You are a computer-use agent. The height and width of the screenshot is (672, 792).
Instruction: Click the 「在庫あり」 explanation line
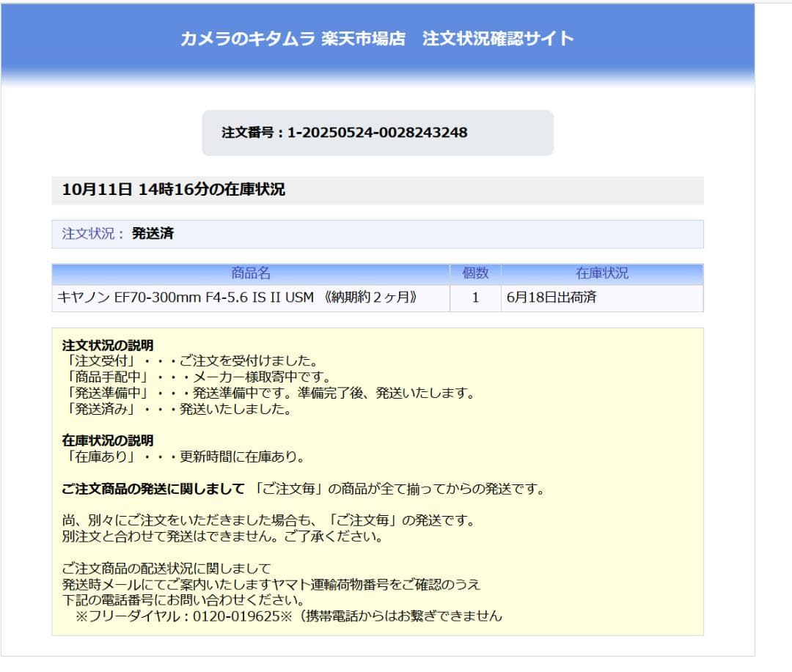tap(183, 457)
